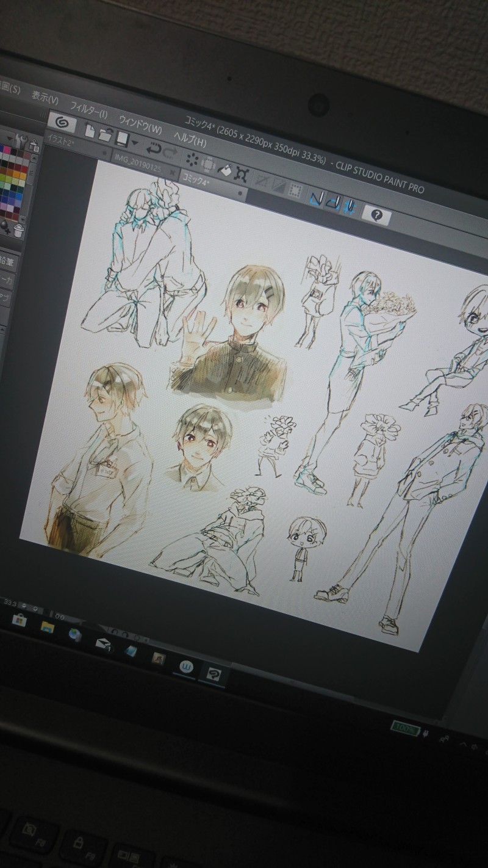488x868 pixels.
Task: Click color palette scrollbar down arrow
Action: coord(23,220)
